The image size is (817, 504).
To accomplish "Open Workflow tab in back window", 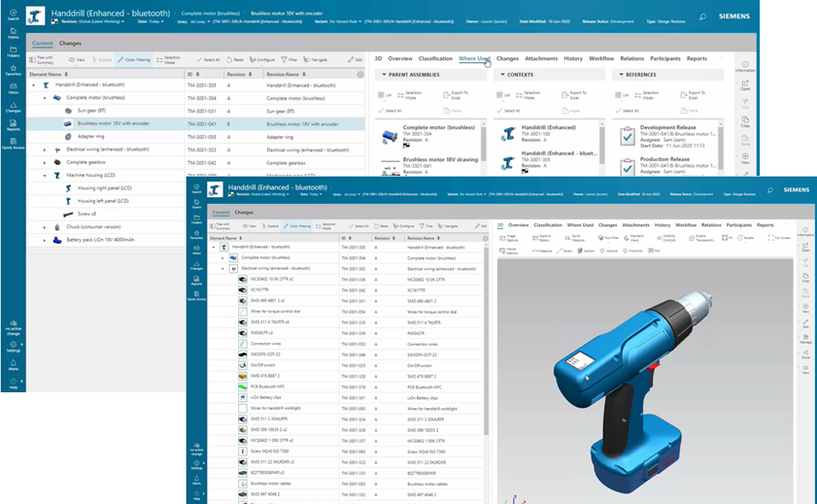I will coord(601,58).
